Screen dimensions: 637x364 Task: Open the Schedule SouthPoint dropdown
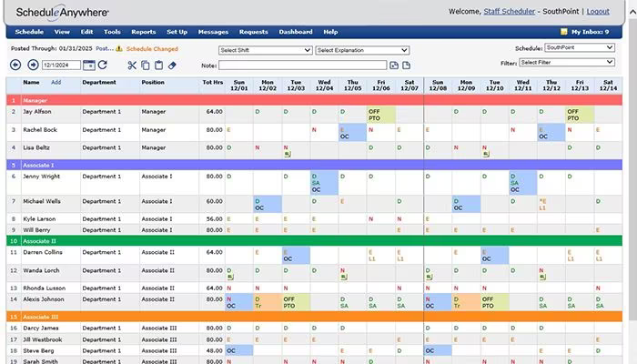(x=580, y=47)
